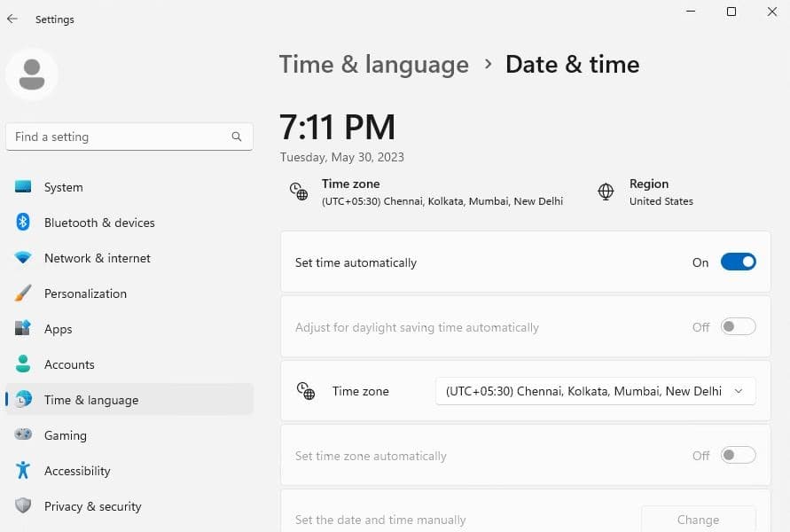Click the Privacy & security shield icon
Image resolution: width=790 pixels, height=532 pixels.
coord(24,506)
